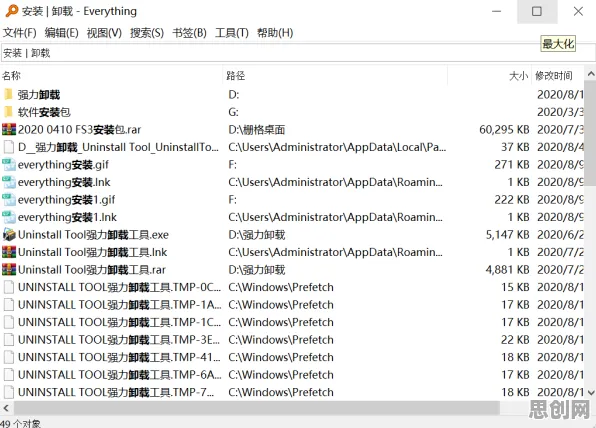
Task: Click the image icon of everything安装1.gif
Action: (x=9, y=200)
